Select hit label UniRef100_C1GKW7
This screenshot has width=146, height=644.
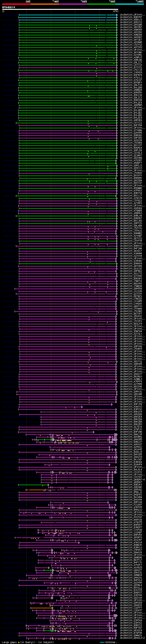click(131, 532)
